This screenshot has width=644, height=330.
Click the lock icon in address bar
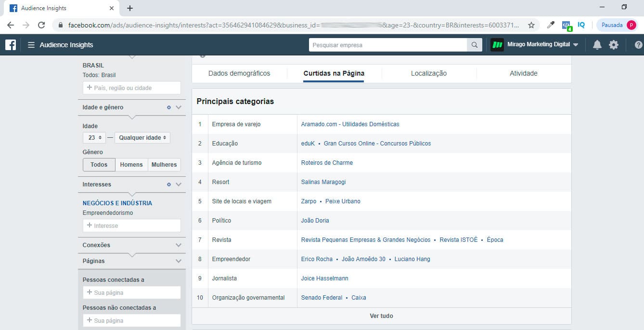point(61,25)
